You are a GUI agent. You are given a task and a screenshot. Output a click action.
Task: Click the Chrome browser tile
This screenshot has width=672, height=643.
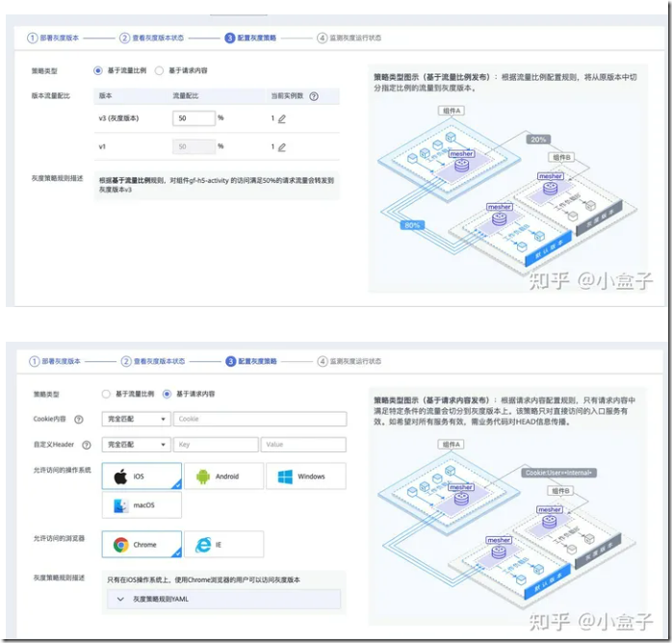(x=142, y=545)
